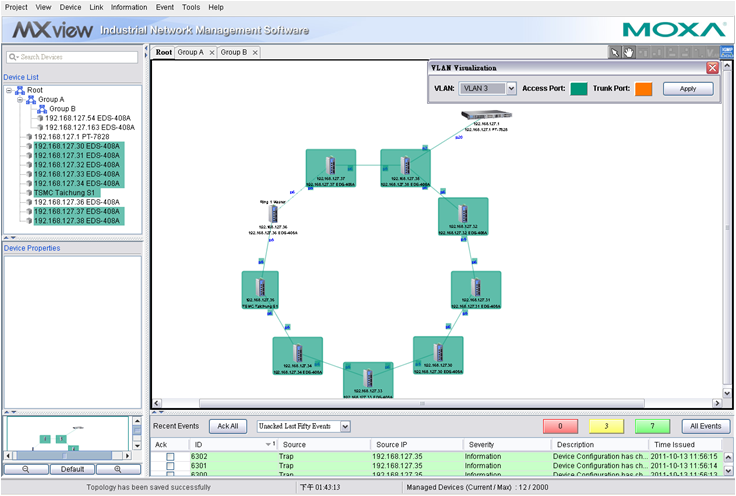This screenshot has height=496, width=736.
Task: Open the Help menu
Action: point(216,8)
